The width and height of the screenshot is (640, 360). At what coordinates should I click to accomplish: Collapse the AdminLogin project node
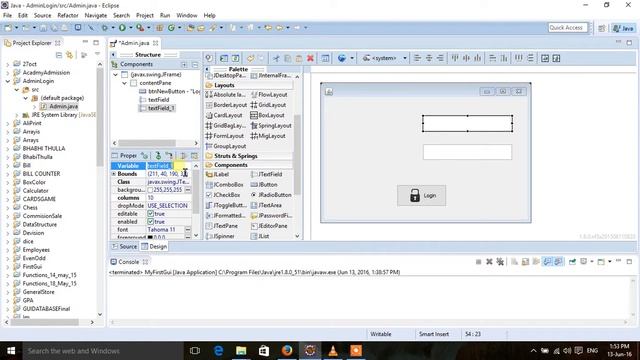click(x=8, y=81)
